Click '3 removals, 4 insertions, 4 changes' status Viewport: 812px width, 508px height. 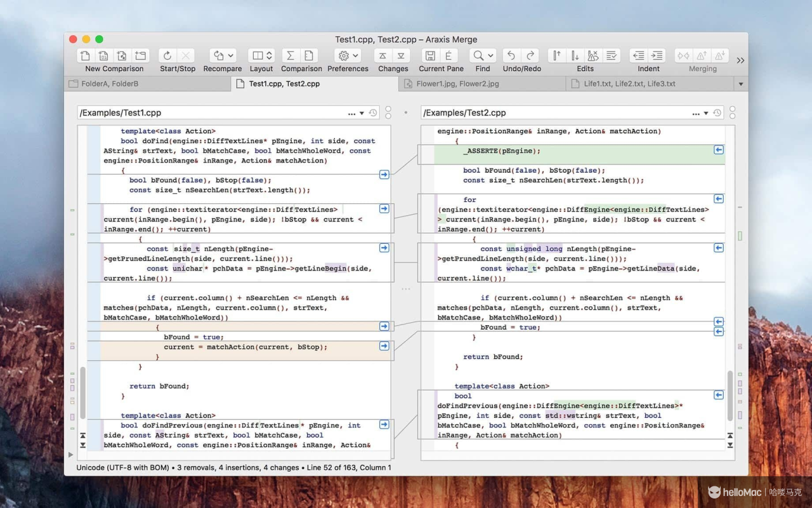pyautogui.click(x=238, y=467)
